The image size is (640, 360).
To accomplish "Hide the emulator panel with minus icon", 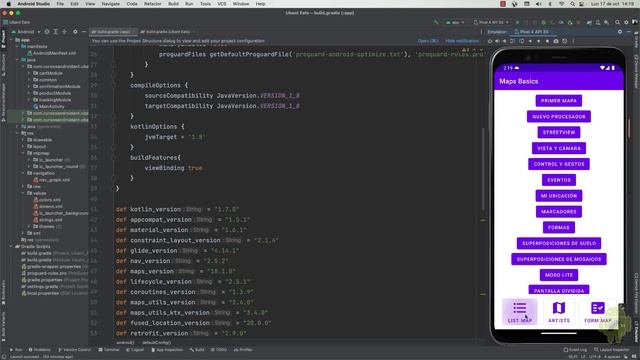I will 629,31.
